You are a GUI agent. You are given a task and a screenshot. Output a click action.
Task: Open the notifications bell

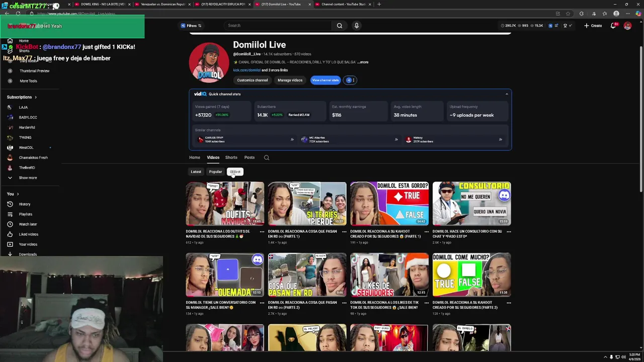tap(613, 26)
